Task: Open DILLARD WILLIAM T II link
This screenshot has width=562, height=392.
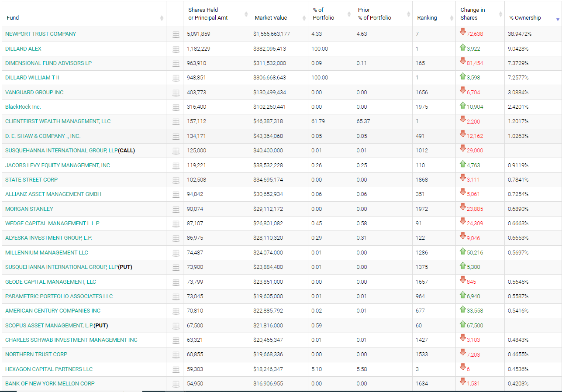Action: [32, 78]
